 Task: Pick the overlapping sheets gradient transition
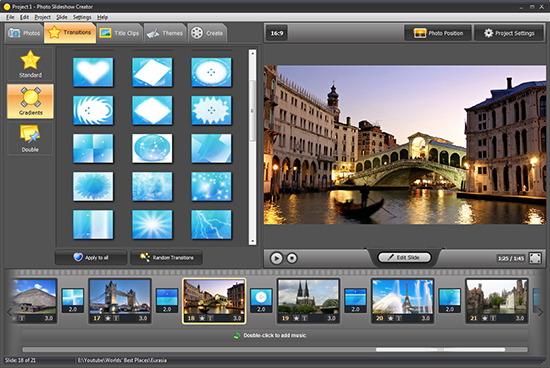click(x=211, y=148)
